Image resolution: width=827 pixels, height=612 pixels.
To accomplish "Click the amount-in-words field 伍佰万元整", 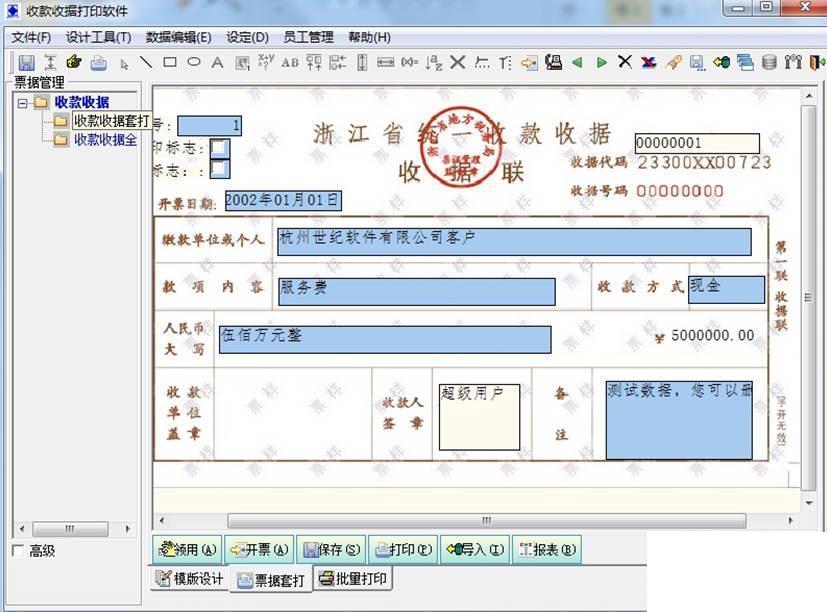I will click(x=385, y=339).
